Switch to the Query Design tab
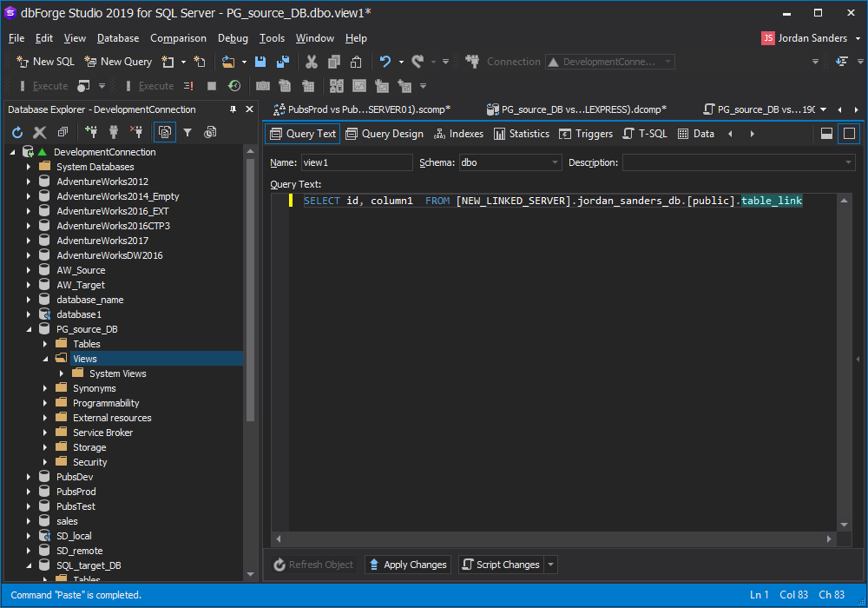Screen dimensions: 868x608 click(385, 134)
